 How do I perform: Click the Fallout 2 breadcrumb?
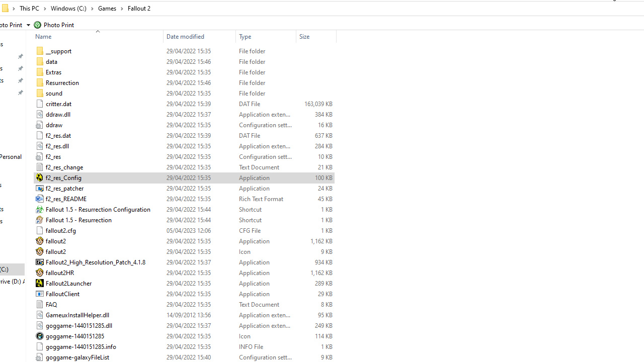pos(139,9)
